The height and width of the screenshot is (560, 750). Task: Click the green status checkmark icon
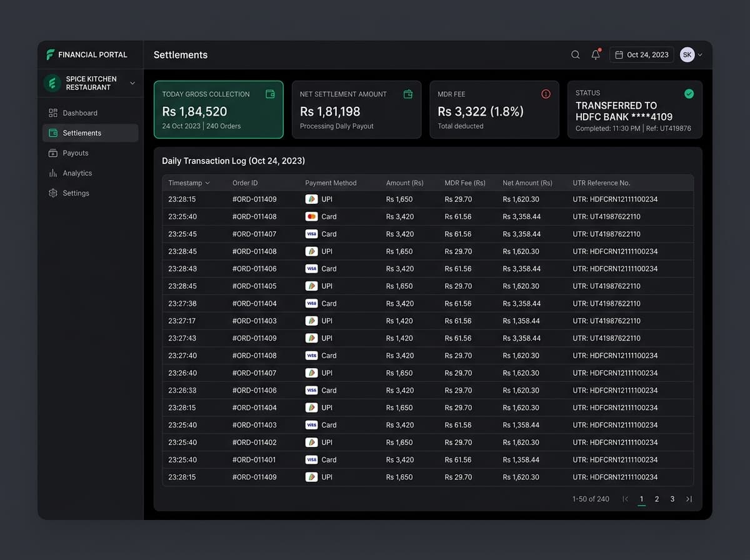pos(689,94)
